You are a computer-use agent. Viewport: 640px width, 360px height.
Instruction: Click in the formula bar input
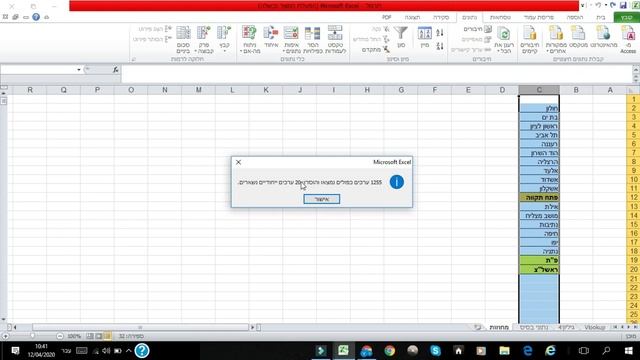click(x=376, y=74)
